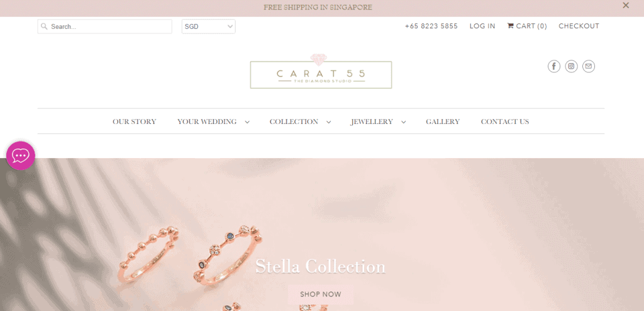Click the Log In link
644x311 pixels.
pyautogui.click(x=482, y=26)
